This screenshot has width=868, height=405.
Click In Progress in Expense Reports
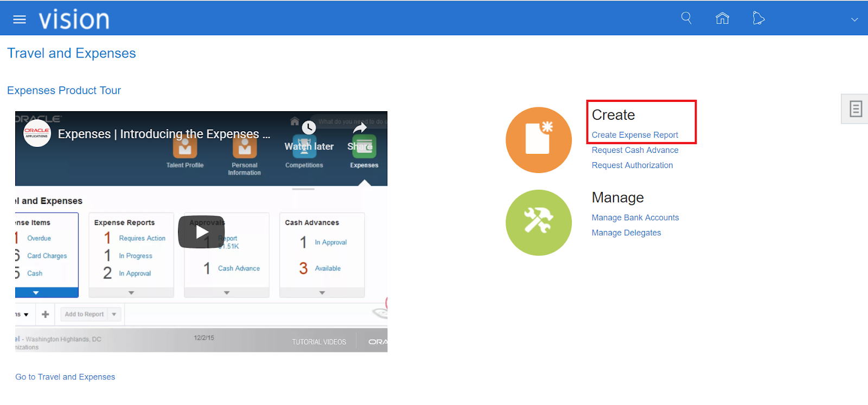tap(136, 256)
